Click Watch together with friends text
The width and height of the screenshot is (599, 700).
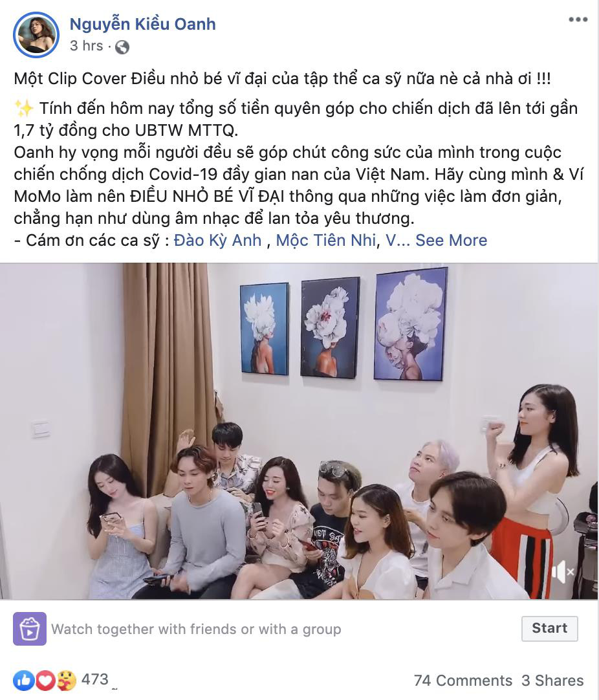(x=196, y=629)
